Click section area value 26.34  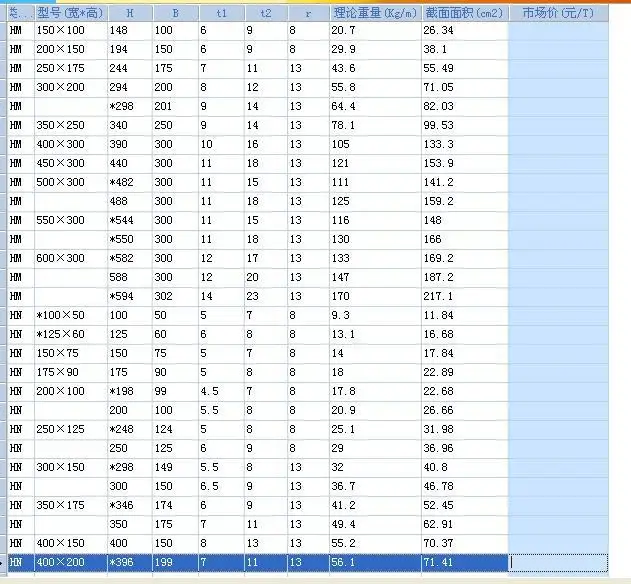click(x=438, y=30)
